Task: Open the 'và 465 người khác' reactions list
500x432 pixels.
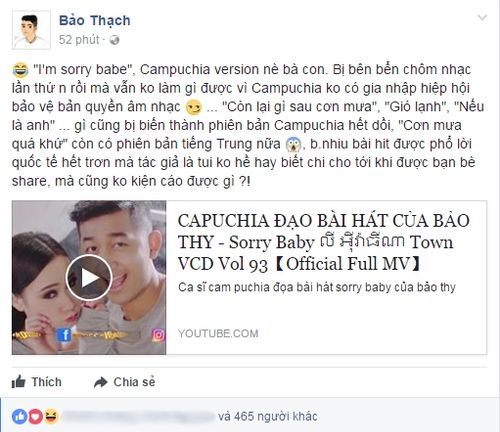Action: [x=268, y=416]
